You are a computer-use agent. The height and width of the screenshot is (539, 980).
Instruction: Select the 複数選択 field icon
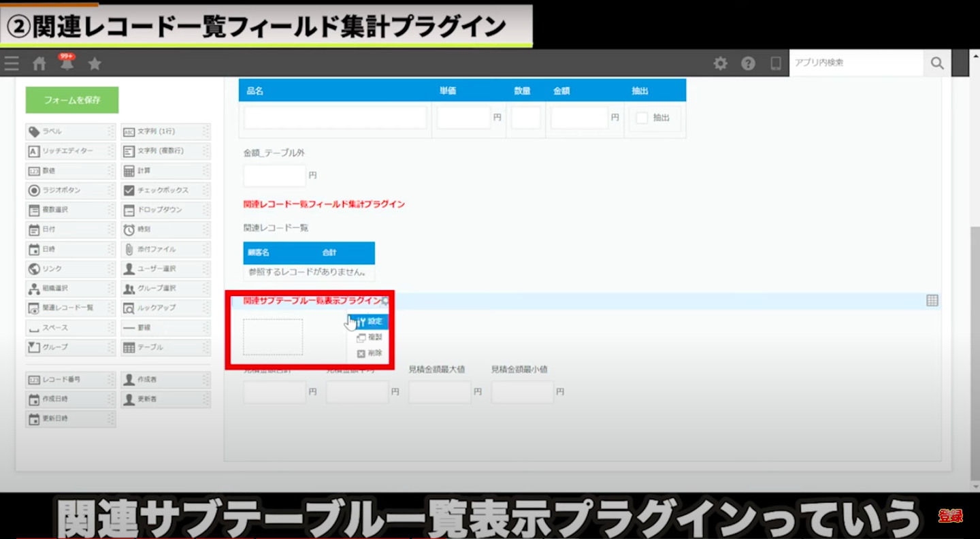(34, 210)
